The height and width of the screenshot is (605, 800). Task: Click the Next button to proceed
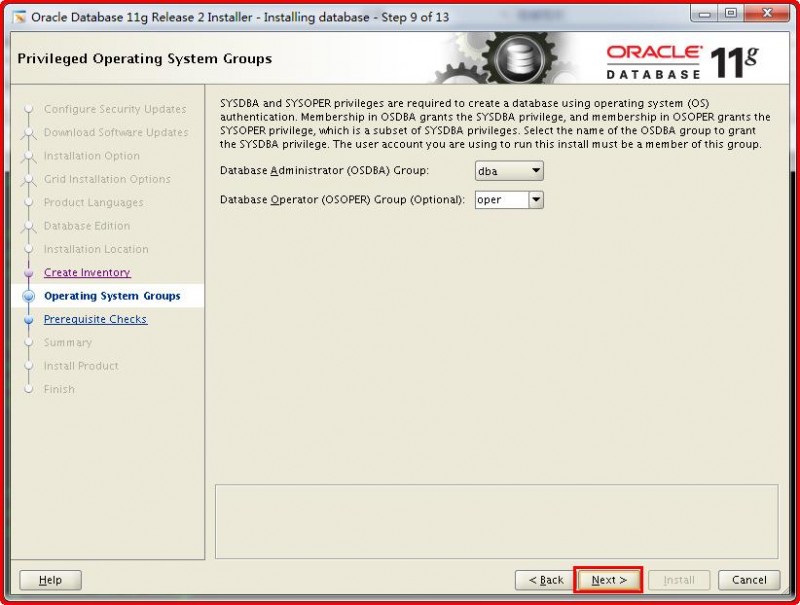tap(608, 580)
